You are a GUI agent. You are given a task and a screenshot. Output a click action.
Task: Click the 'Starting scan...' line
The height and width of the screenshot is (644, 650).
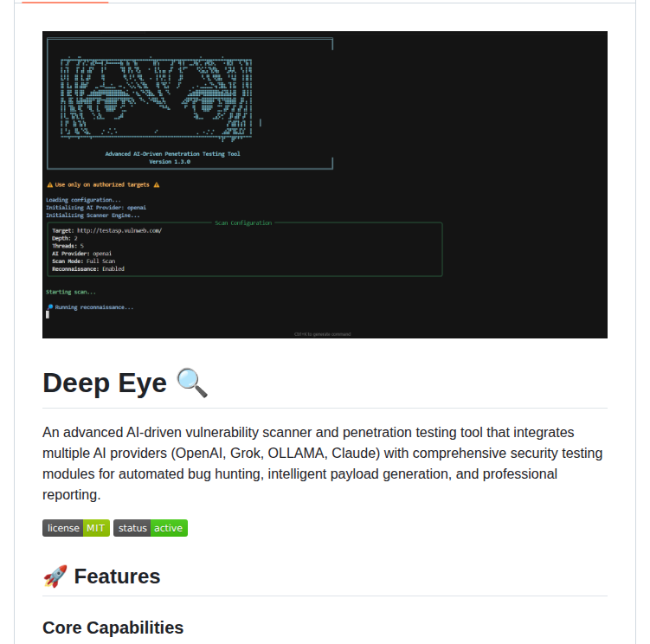pyautogui.click(x=70, y=292)
